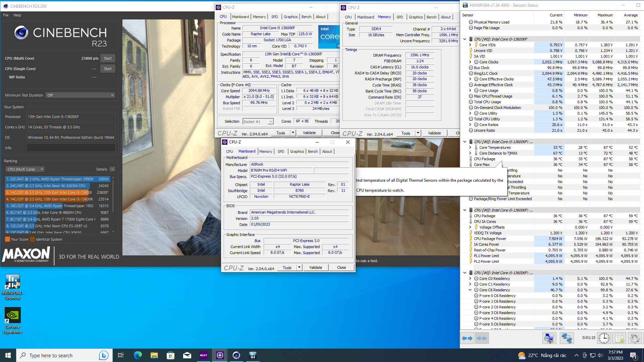
Task: Open the HWiNFO network monitors icon
Action: (x=567, y=338)
